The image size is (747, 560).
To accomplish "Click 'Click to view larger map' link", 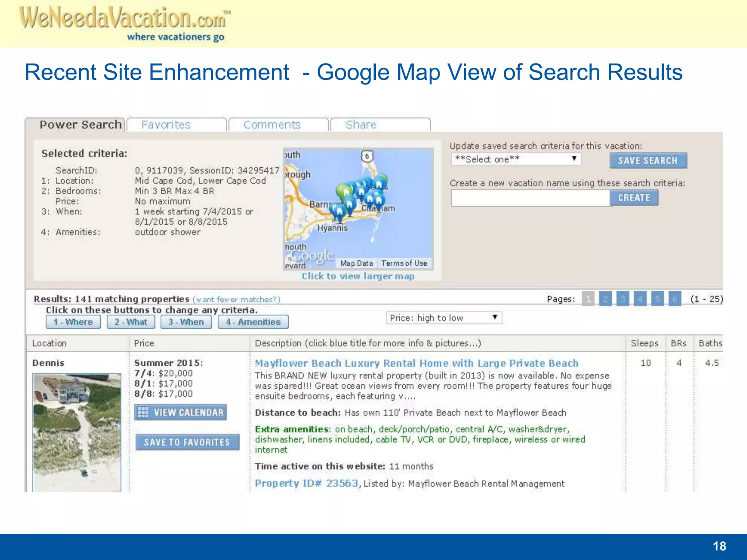I will [x=358, y=276].
